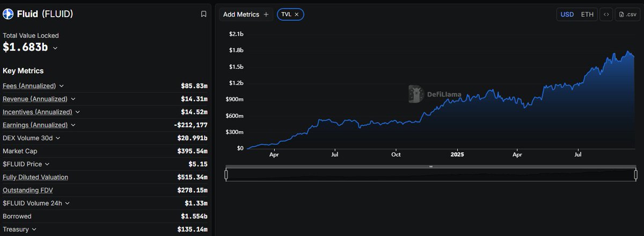Click the Incentives value $14.52m
Viewport: 644px width, 236px height.
click(x=194, y=112)
